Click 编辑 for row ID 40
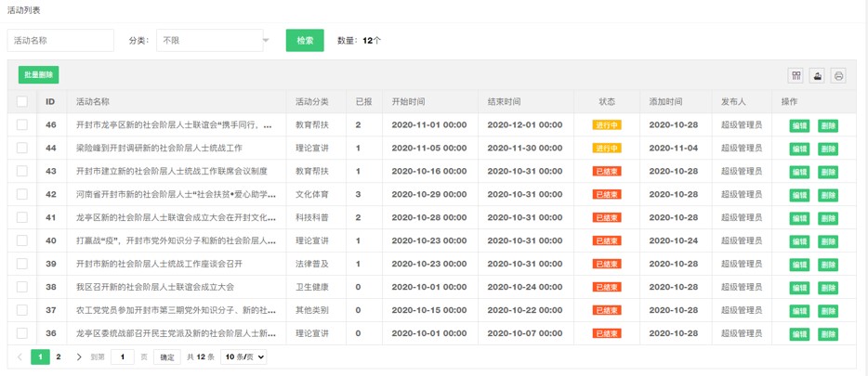The height and width of the screenshot is (376, 868). [x=799, y=241]
